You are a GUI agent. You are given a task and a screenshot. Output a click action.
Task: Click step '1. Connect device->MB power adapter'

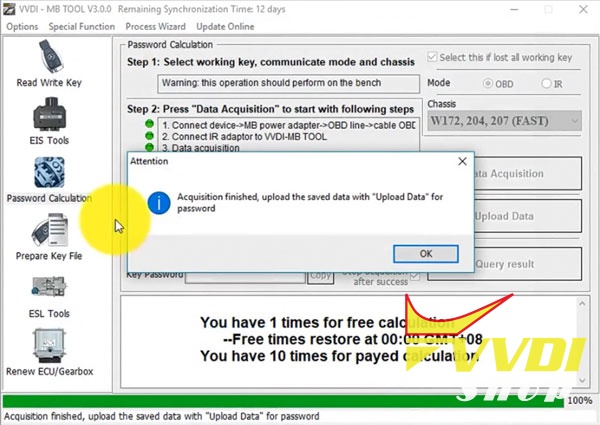[289, 125]
